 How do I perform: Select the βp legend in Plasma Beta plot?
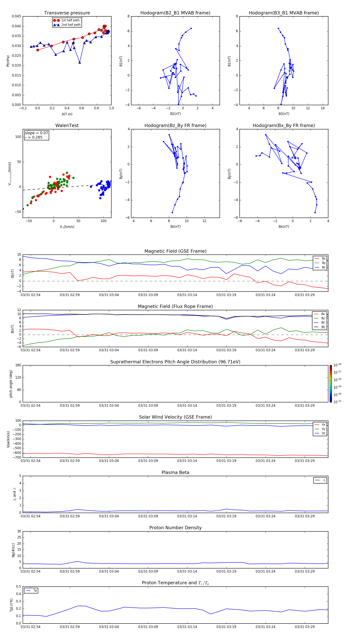(x=320, y=480)
